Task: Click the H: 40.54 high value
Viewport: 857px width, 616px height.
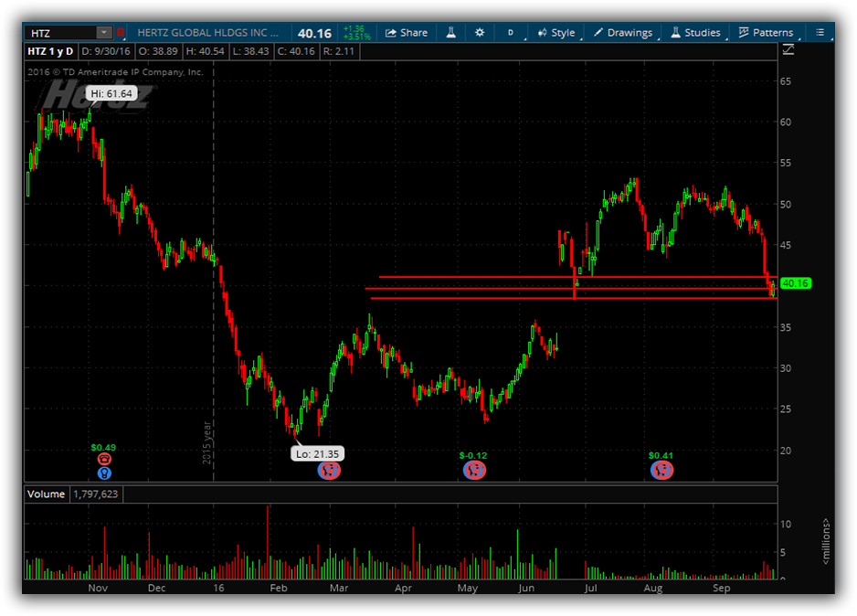Action: (205, 51)
